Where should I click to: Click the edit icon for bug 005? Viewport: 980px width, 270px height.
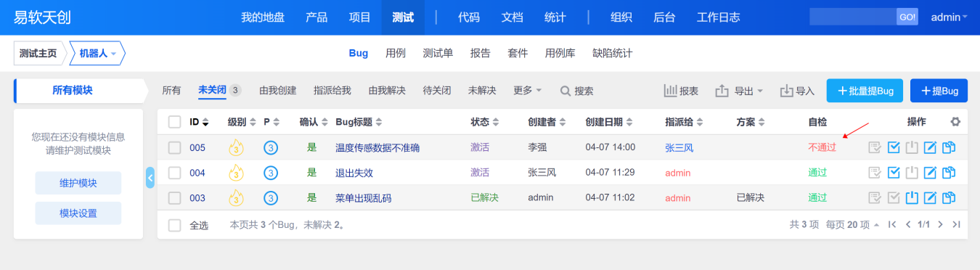pos(930,148)
